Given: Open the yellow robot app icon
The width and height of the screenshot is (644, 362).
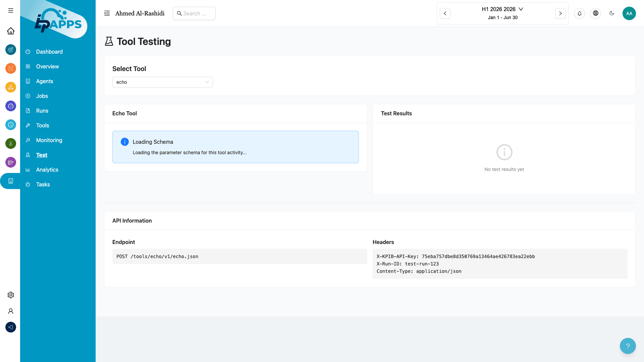Looking at the screenshot, I should coord(11,87).
